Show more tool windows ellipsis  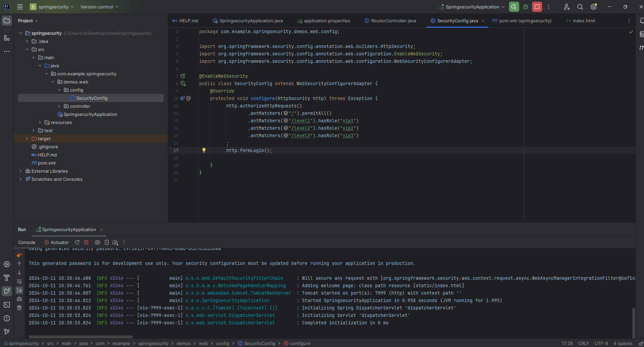point(7,51)
